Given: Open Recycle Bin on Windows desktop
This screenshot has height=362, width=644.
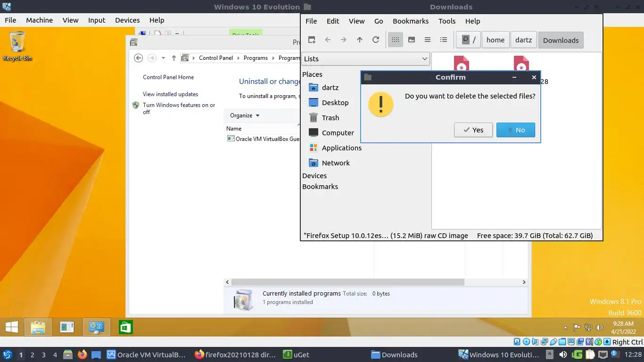Looking at the screenshot, I should point(17,46).
